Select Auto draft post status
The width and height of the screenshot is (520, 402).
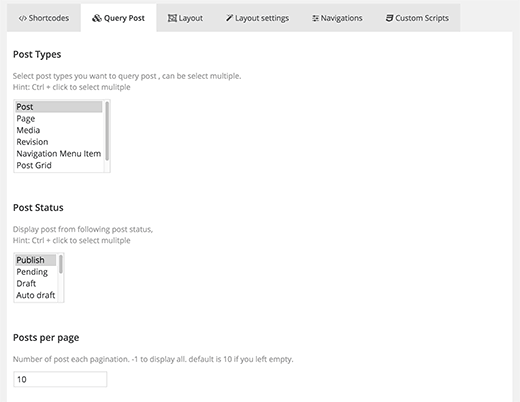pyautogui.click(x=36, y=295)
